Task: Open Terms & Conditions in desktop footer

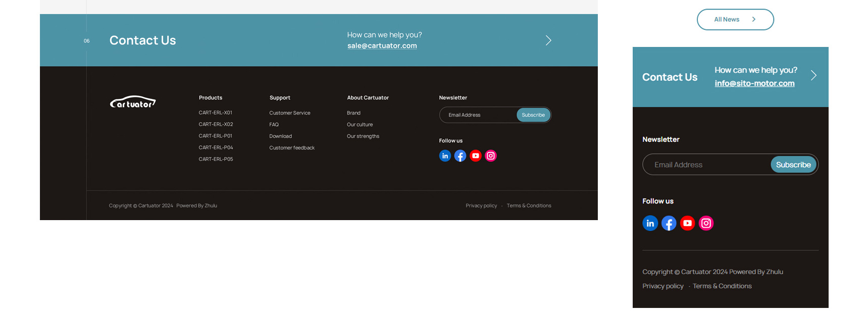Action: [x=529, y=205]
